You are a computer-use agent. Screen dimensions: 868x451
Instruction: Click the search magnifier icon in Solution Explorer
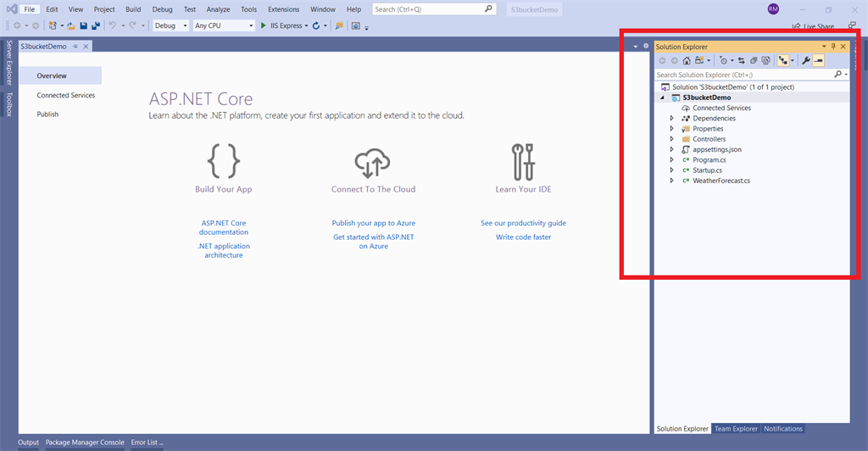838,74
